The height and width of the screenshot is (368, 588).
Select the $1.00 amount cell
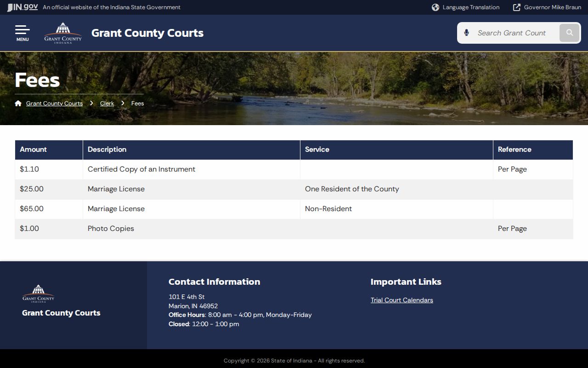(x=49, y=229)
